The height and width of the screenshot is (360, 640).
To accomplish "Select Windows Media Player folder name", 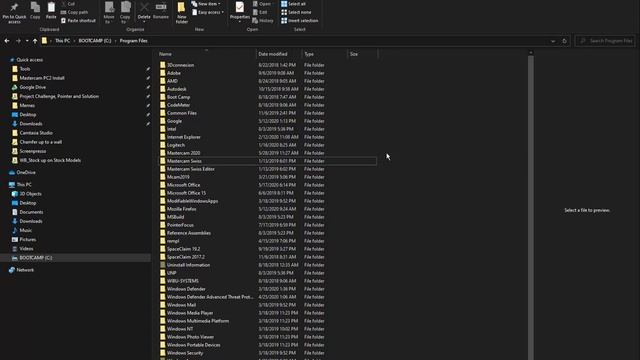I will [x=190, y=313].
